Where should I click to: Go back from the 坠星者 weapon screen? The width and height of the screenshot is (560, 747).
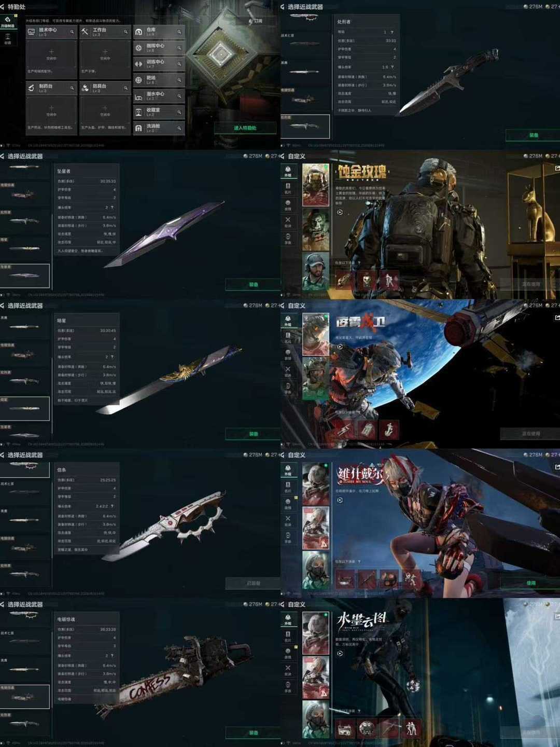[x=3, y=156]
